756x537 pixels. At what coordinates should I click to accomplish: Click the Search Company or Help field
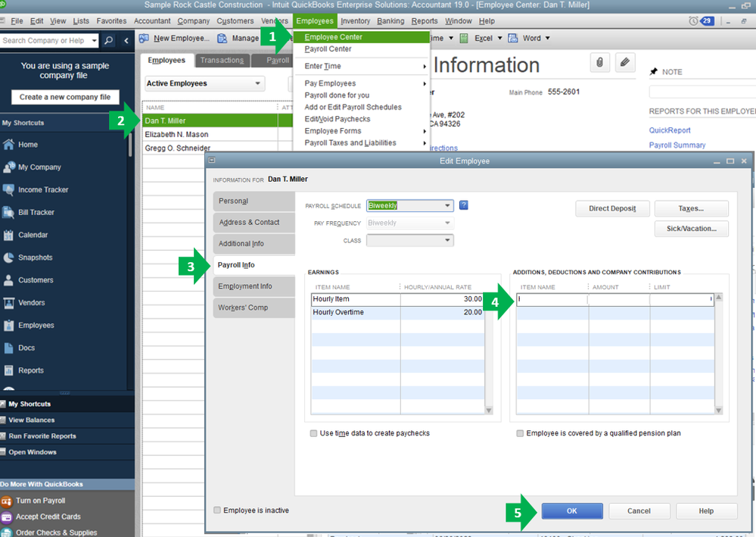[45, 41]
